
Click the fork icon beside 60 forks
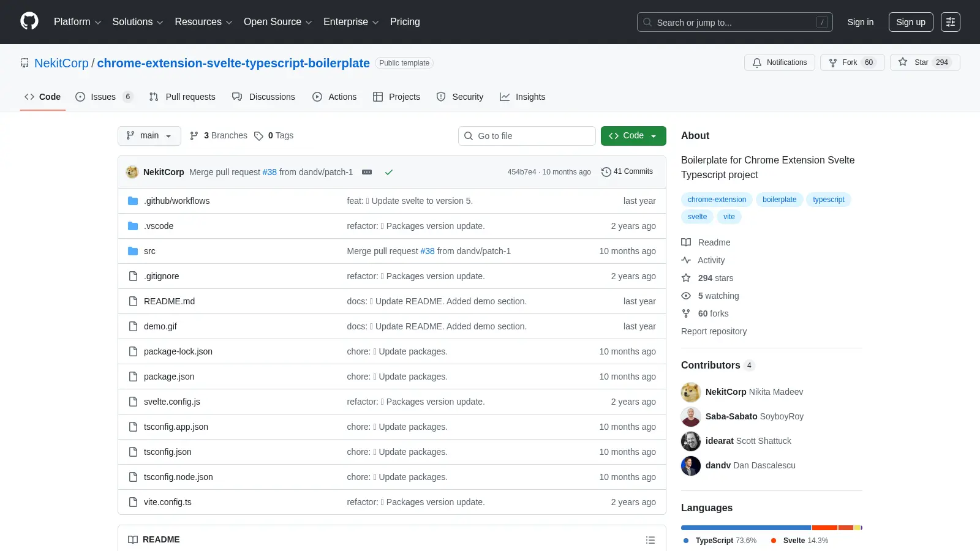point(686,313)
